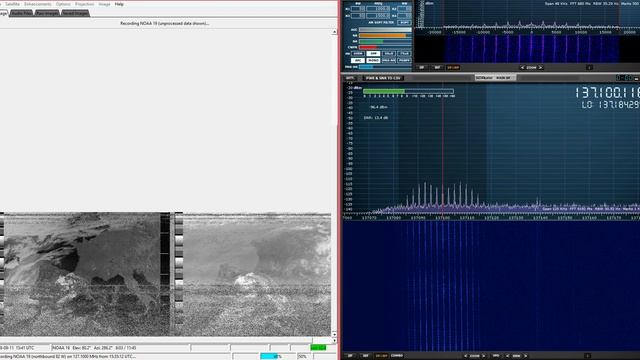640x360 pixels.
Task: Click left arrow next to VFO in main spectrum
Action: click(x=507, y=356)
